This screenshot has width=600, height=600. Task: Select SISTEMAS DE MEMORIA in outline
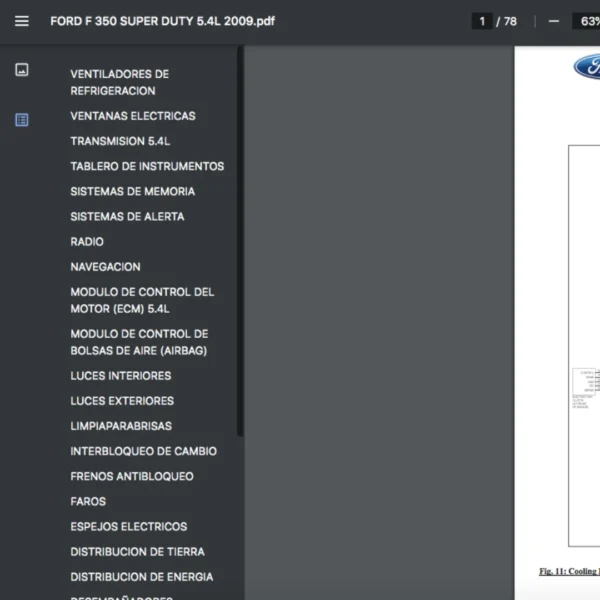pyautogui.click(x=132, y=191)
